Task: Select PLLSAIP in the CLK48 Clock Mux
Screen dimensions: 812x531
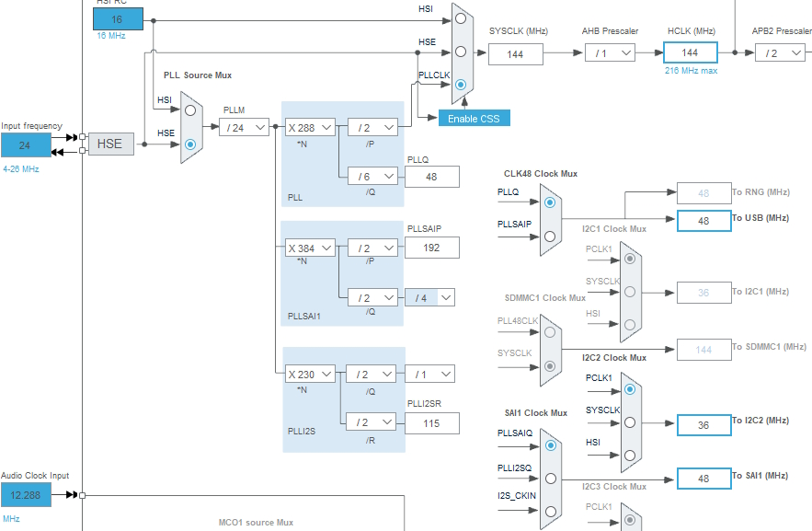Action: coord(550,237)
